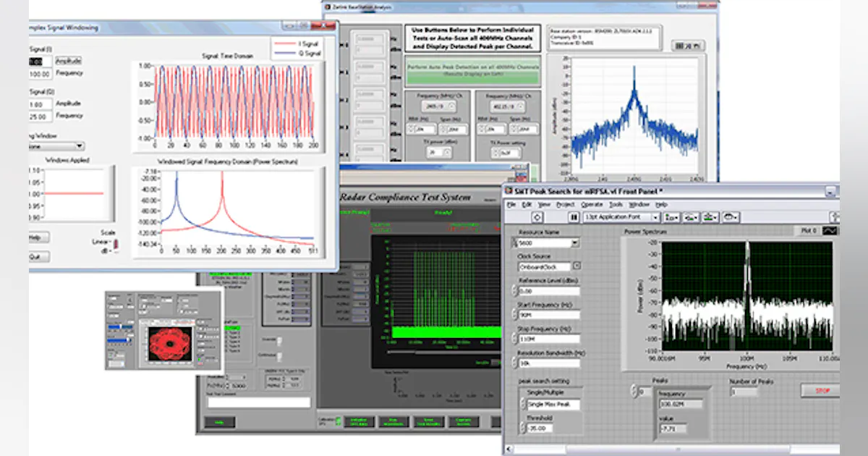Open the Reorder toolbar icon
The image size is (868, 456).
click(x=730, y=216)
